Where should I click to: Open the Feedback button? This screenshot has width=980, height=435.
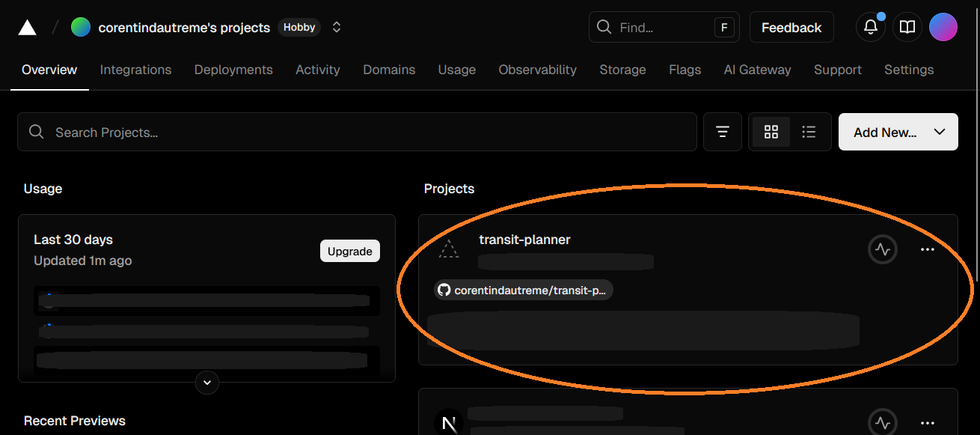tap(791, 28)
